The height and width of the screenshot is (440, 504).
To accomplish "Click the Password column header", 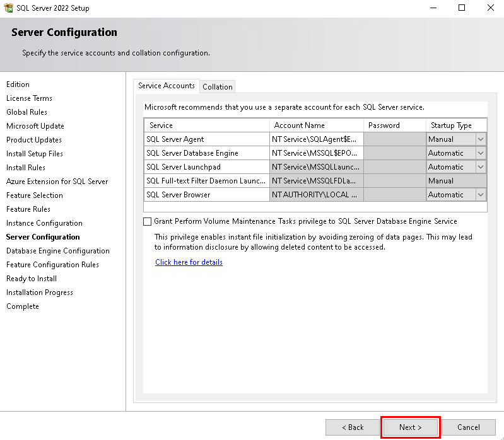I will [395, 125].
